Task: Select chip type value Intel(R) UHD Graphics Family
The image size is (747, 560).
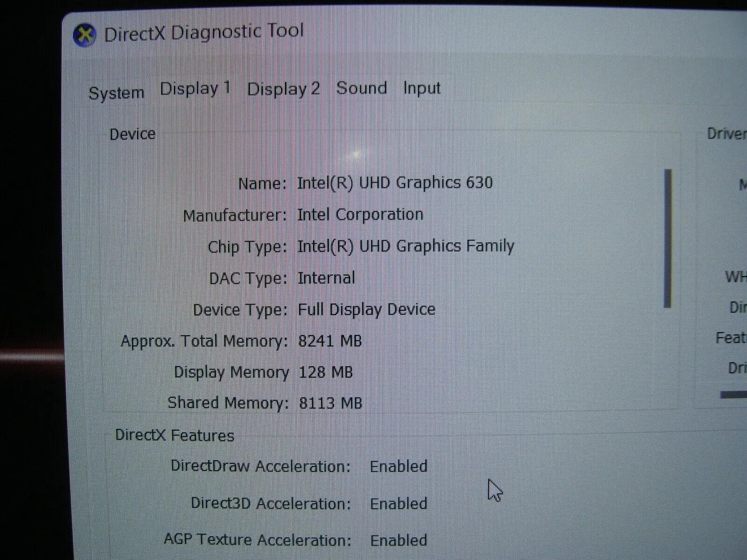Action: pos(406,246)
